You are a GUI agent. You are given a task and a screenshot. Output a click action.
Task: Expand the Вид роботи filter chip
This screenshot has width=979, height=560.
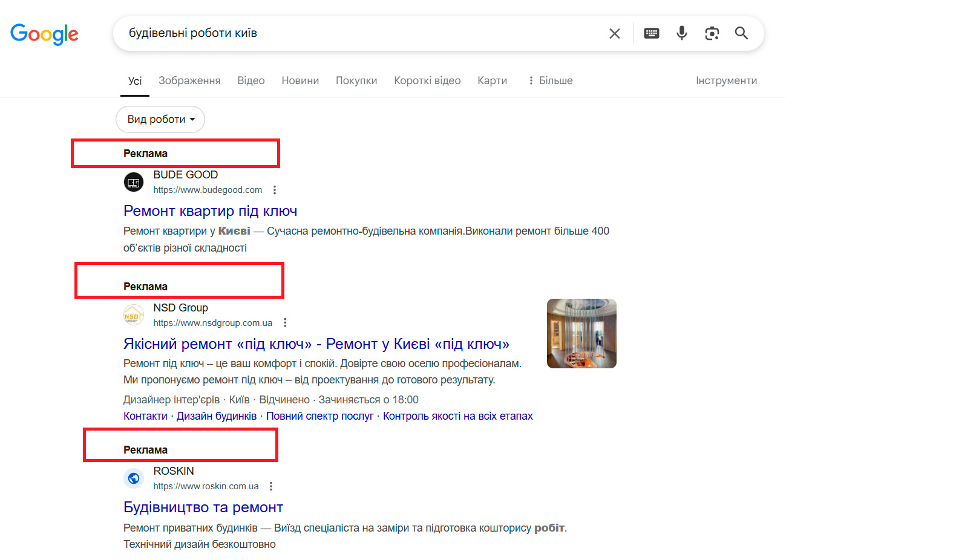[160, 120]
